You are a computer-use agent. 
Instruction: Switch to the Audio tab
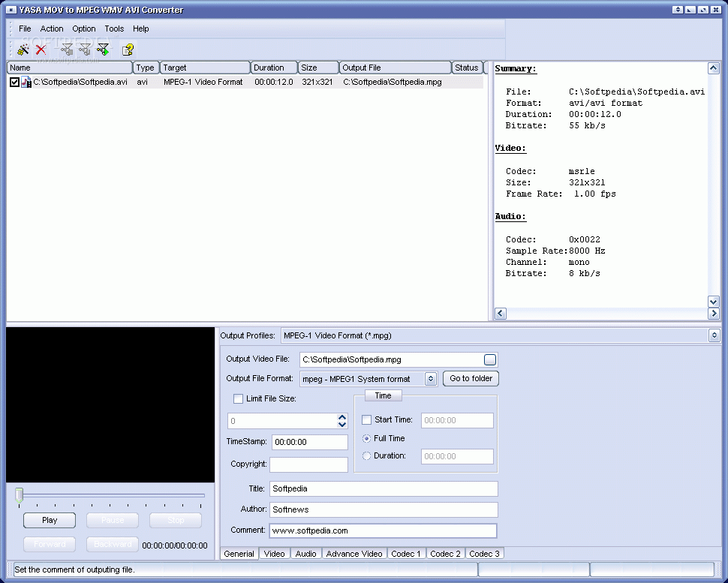click(305, 554)
